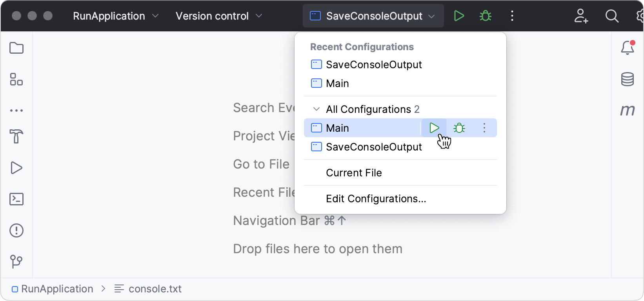Open the Structure tool window
Image resolution: width=644 pixels, height=301 pixels.
16,80
